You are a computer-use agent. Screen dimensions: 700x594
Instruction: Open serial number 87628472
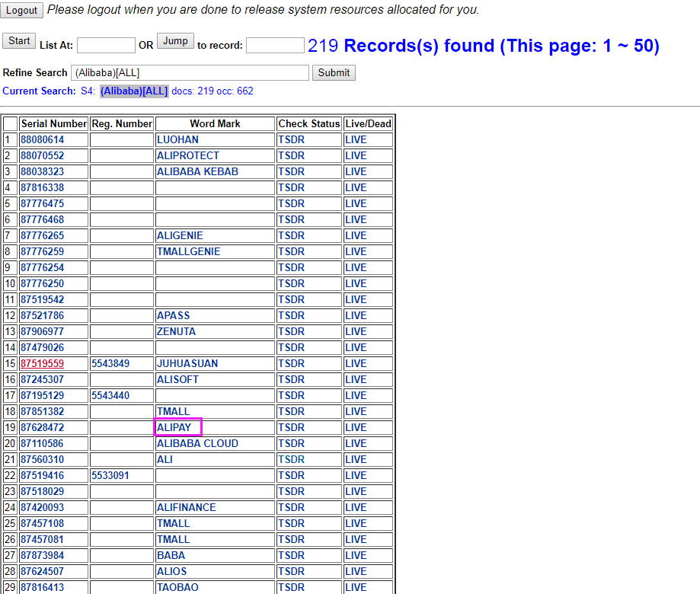tap(43, 427)
